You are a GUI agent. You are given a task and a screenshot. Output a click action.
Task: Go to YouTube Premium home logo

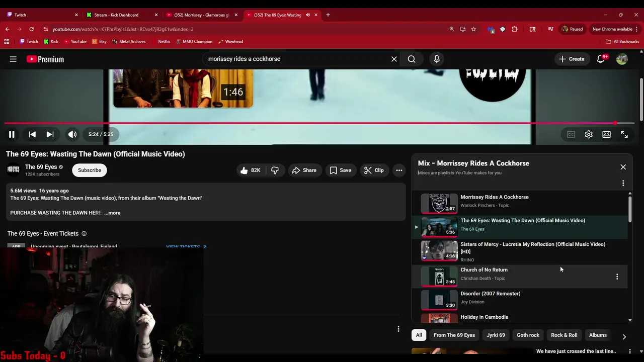(45, 59)
